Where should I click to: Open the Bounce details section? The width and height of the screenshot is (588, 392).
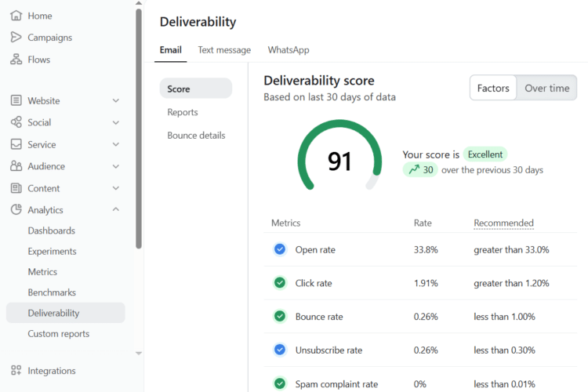pos(196,136)
